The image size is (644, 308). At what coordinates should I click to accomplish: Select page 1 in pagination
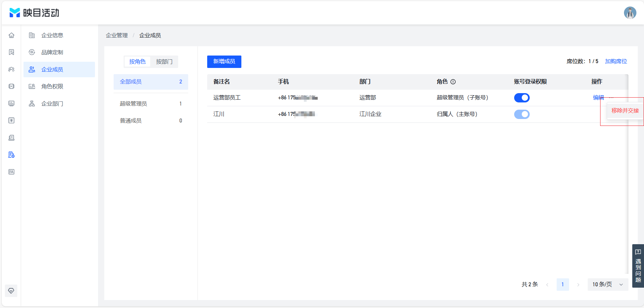tap(563, 285)
